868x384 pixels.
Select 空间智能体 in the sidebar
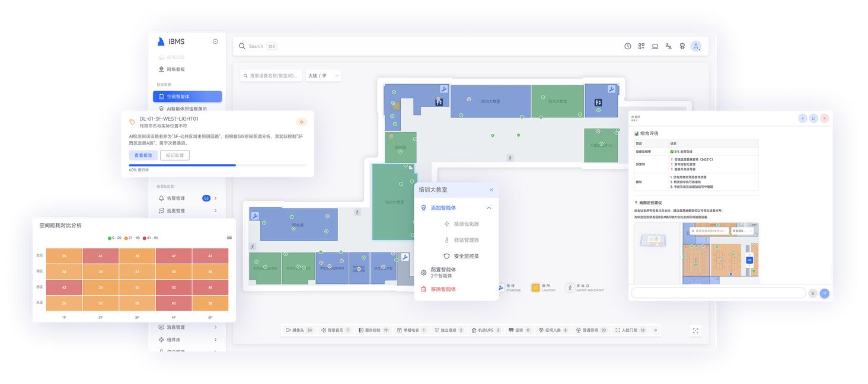click(187, 96)
